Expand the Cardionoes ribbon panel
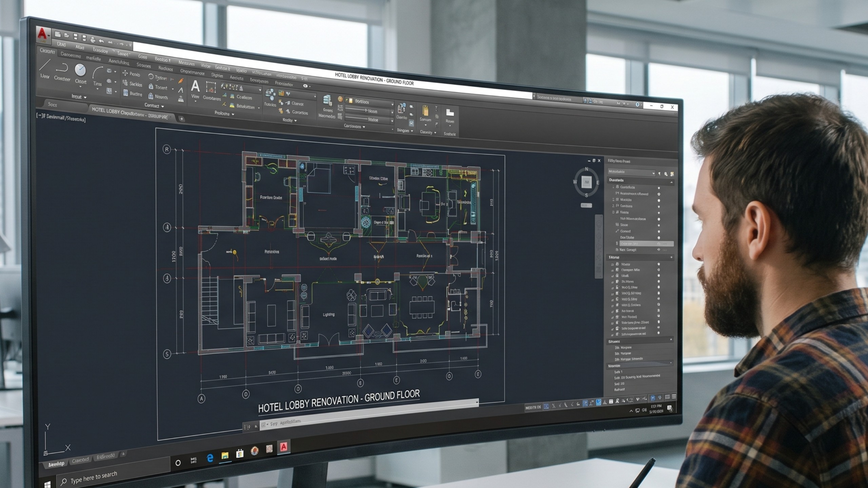 pyautogui.click(x=354, y=126)
